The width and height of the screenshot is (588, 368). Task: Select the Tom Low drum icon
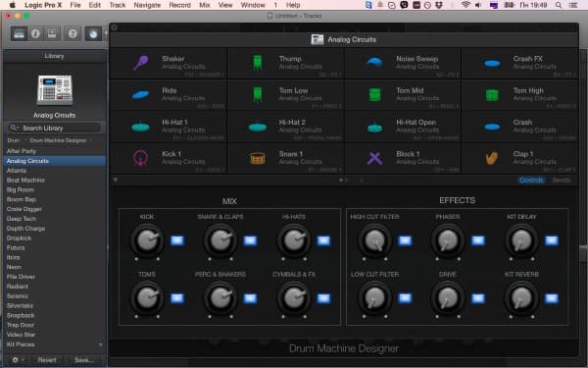click(x=257, y=94)
